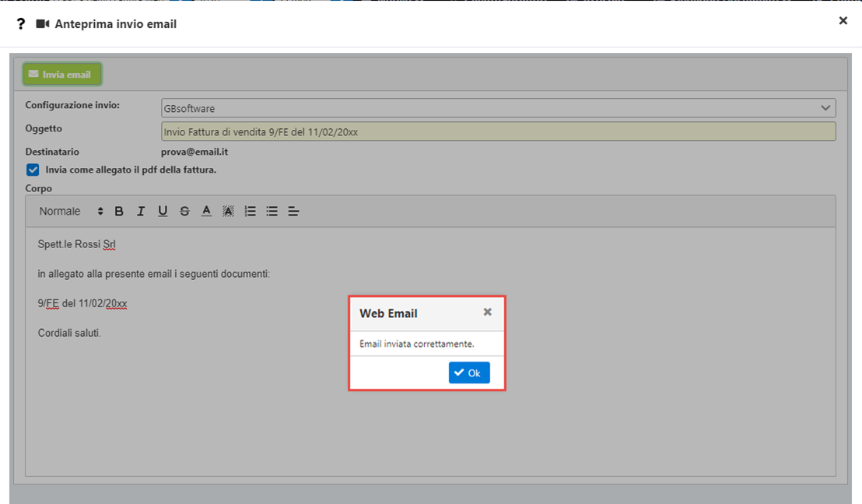
Task: Click the help question mark icon
Action: pos(21,24)
